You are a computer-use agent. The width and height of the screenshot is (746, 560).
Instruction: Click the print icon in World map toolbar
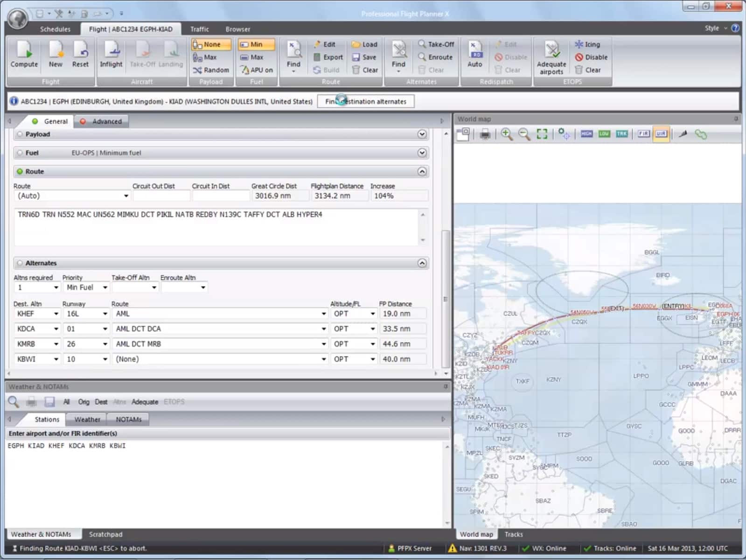coord(485,134)
